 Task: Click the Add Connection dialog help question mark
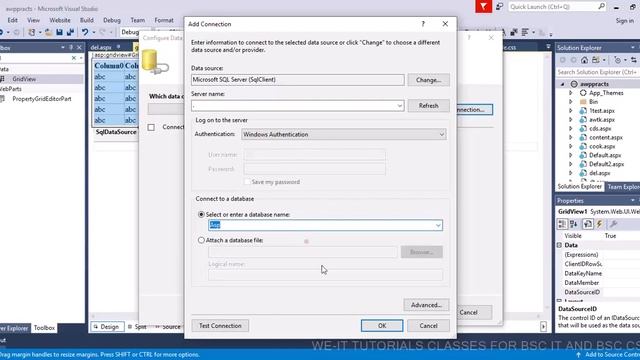pyautogui.click(x=423, y=24)
